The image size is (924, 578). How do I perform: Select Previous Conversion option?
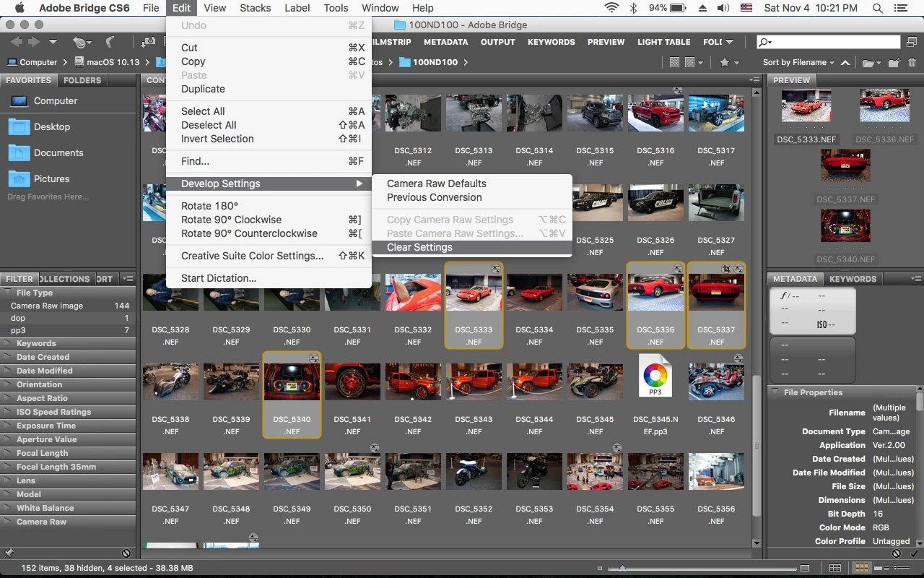[471, 197]
